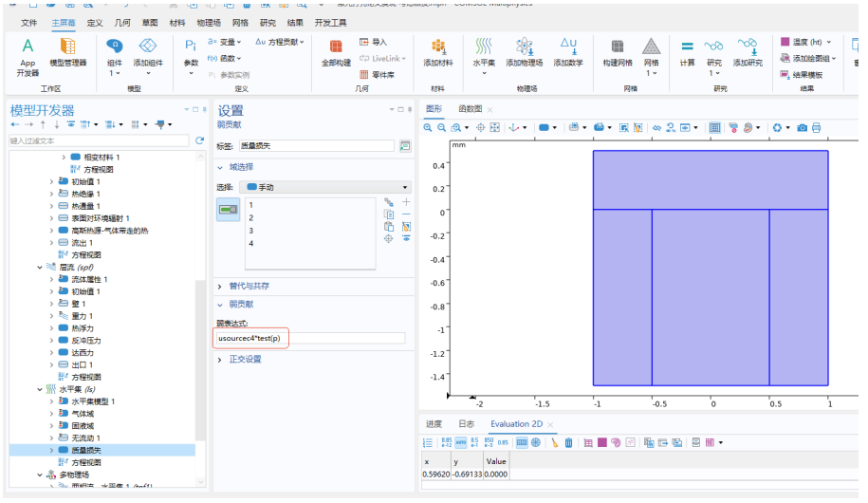Collapse the 层流 (spf) tree node

coord(41,267)
